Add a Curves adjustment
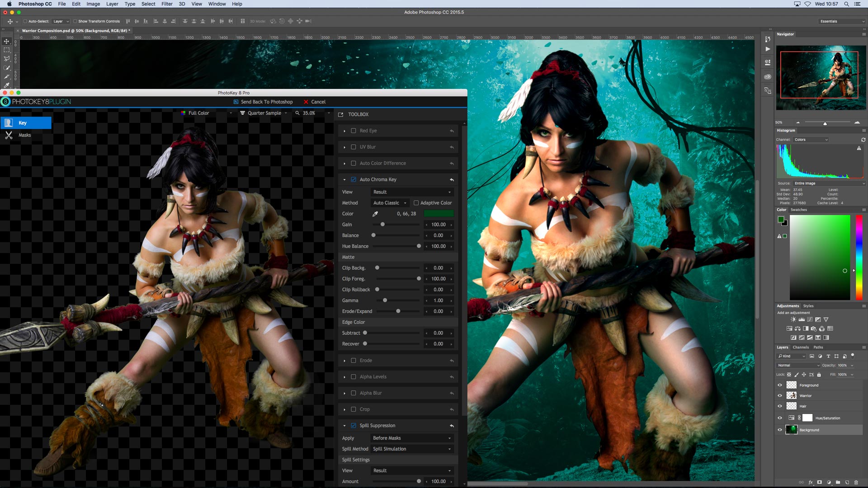Screen dimensions: 868x488 [810, 319]
